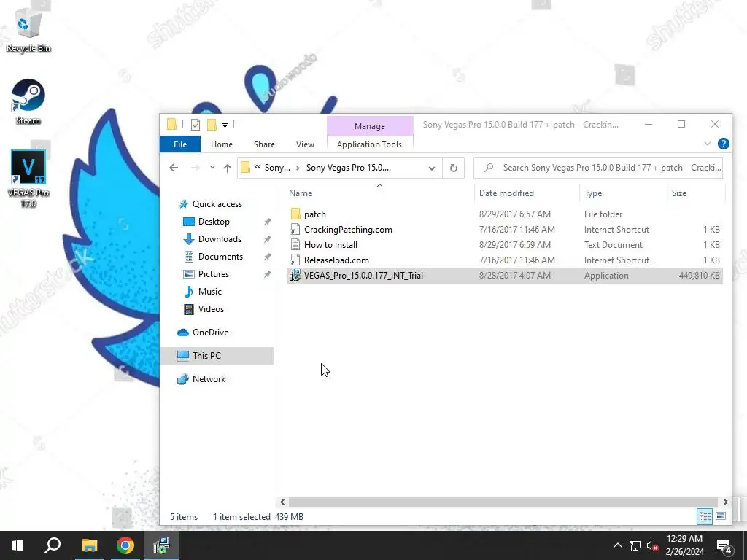
Task: Open the Action Center notifications icon
Action: coord(724,546)
